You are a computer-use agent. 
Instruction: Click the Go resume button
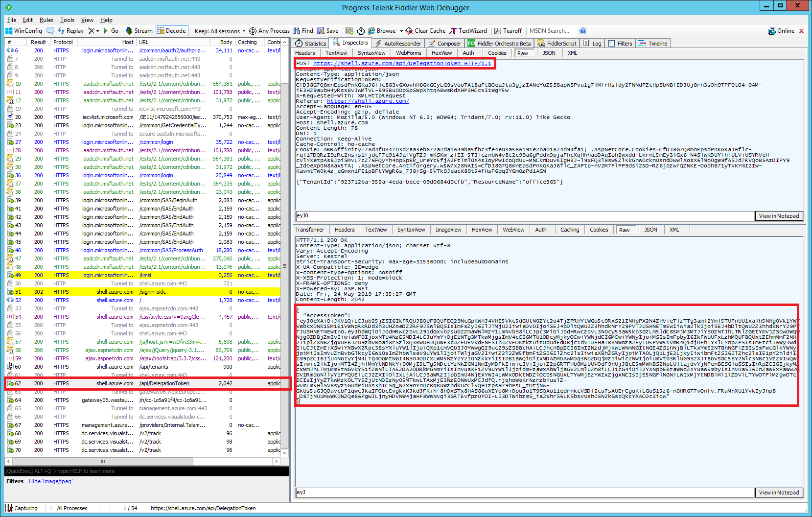pos(111,31)
